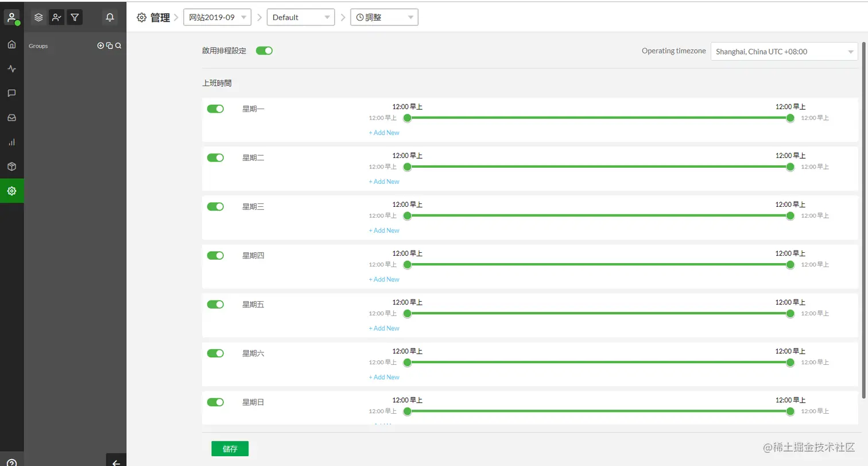Click the Operating timezone label
The width and height of the screenshot is (868, 466).
point(674,51)
